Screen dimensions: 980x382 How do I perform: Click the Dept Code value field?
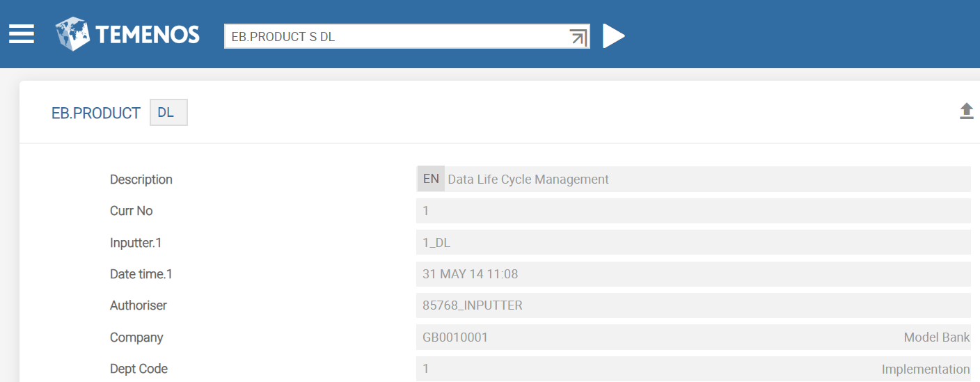626,369
